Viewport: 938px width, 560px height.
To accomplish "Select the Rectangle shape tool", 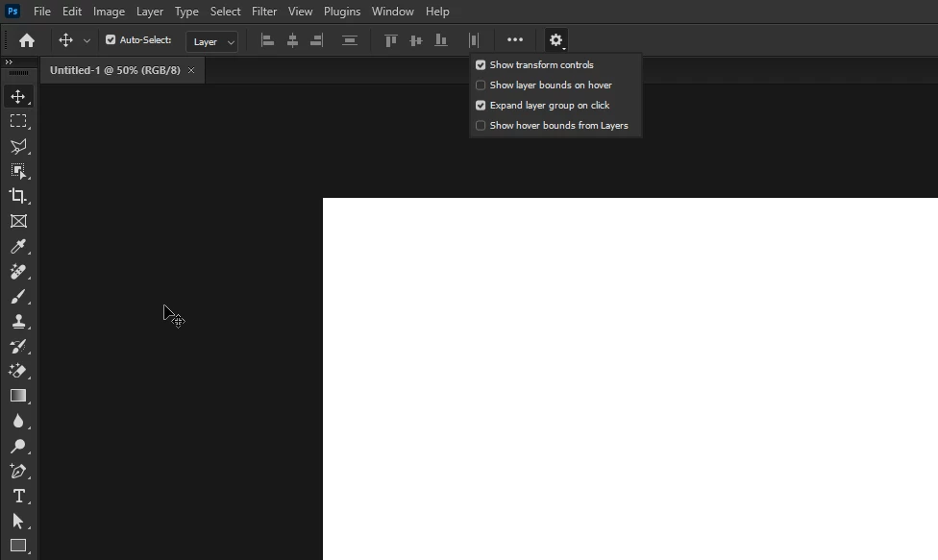I will pos(18,546).
